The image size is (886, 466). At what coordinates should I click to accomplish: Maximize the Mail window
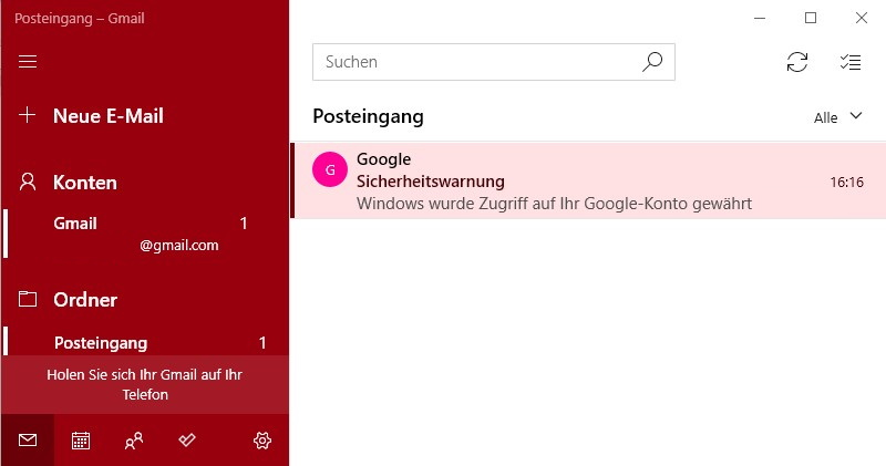pos(810,18)
